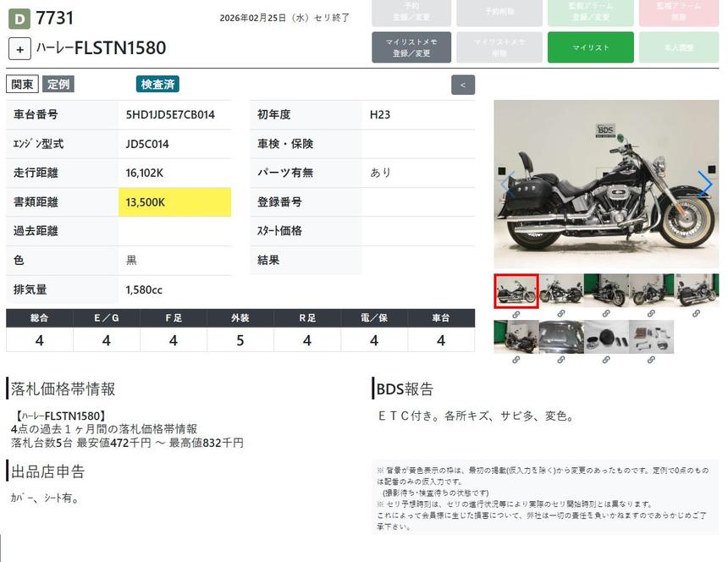View the third motorcycle thumbnail
The width and height of the screenshot is (728, 562).
606,290
